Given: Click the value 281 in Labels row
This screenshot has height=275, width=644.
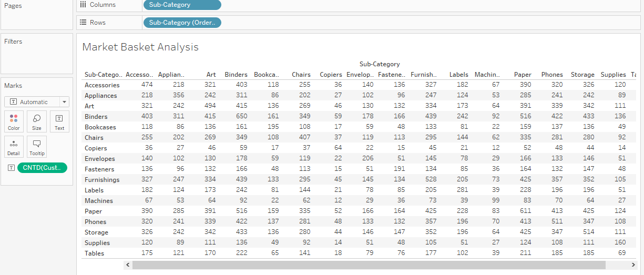Looking at the screenshot, I should coord(463,190).
